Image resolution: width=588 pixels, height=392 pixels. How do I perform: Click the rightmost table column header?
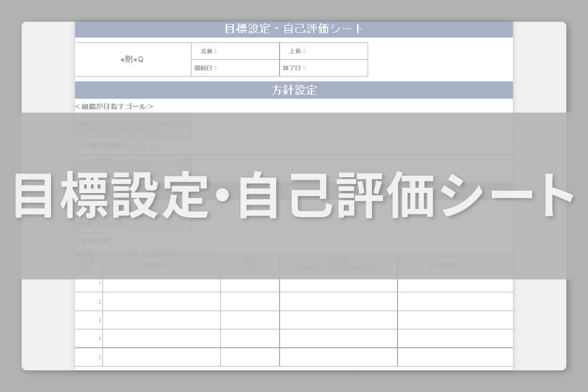(455, 265)
